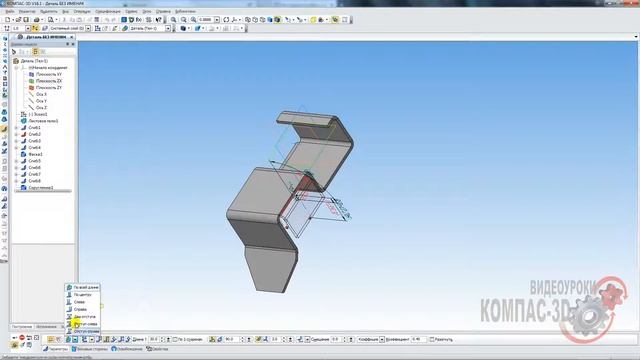Open the 'Свойства' tab in the property bar
The image size is (640, 360).
[x=157, y=349]
